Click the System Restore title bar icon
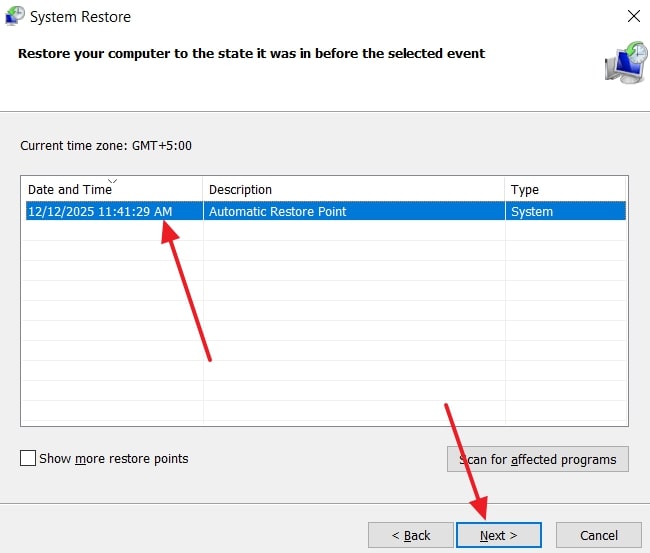The image size is (650, 553). coord(15,16)
